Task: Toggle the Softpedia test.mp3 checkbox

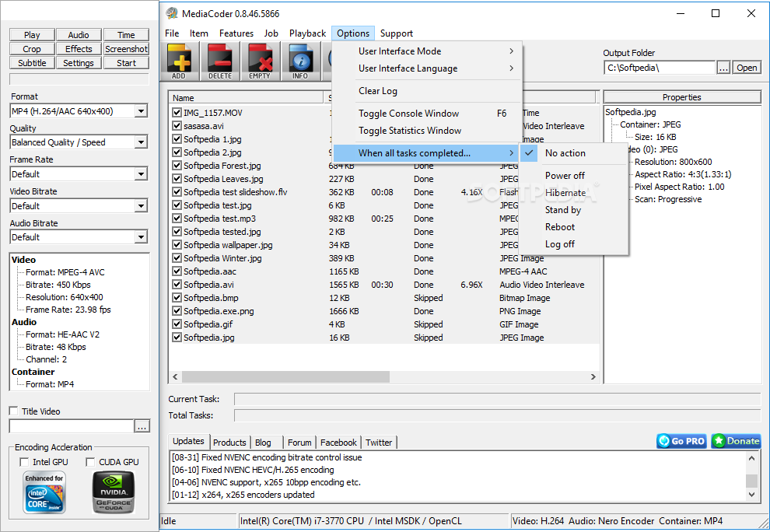Action: point(177,219)
